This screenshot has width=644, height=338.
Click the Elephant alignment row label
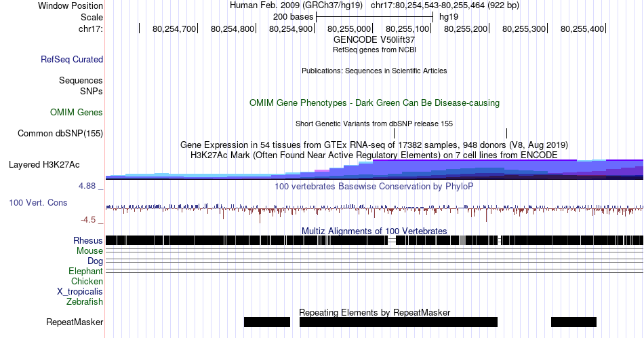click(x=86, y=271)
